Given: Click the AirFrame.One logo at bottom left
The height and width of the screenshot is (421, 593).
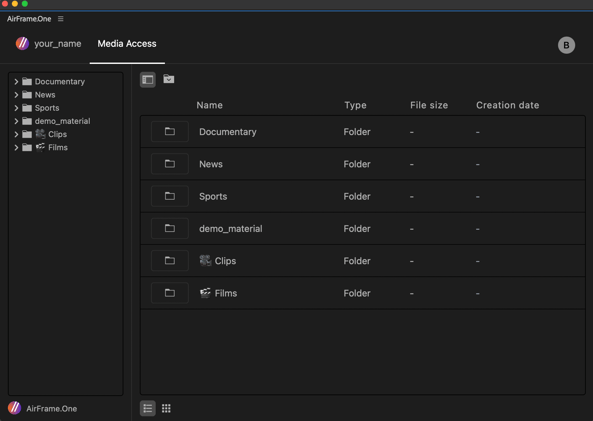Looking at the screenshot, I should click(14, 408).
